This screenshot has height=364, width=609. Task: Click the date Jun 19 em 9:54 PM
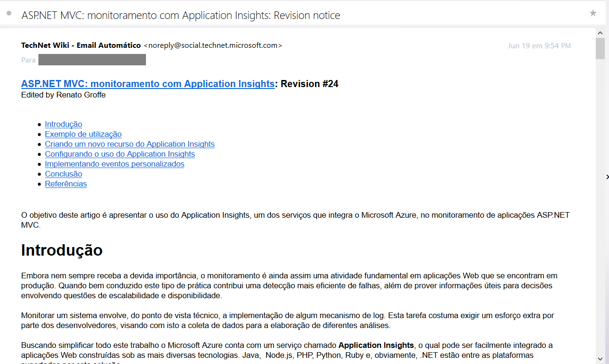pyautogui.click(x=539, y=46)
